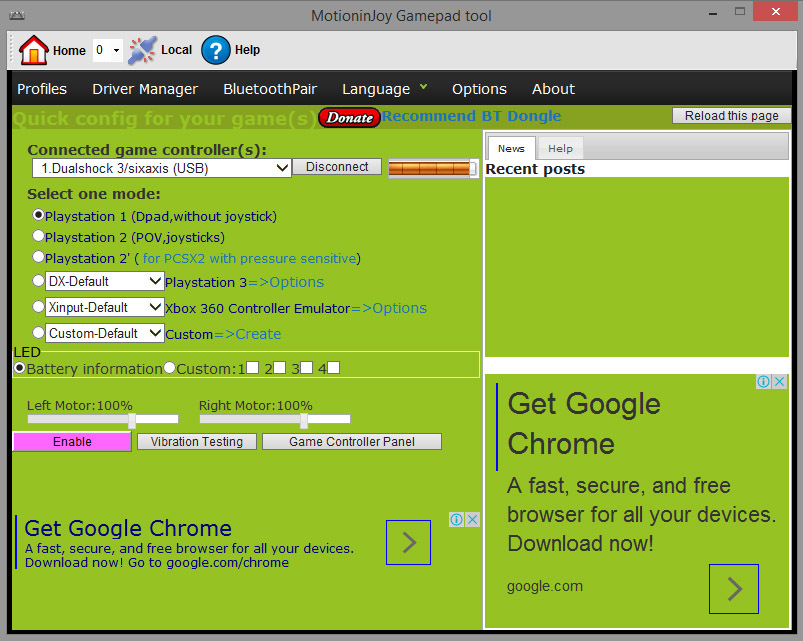Switch to the Help tab in sidebar
Screen dimensions: 803x641
tap(560, 148)
